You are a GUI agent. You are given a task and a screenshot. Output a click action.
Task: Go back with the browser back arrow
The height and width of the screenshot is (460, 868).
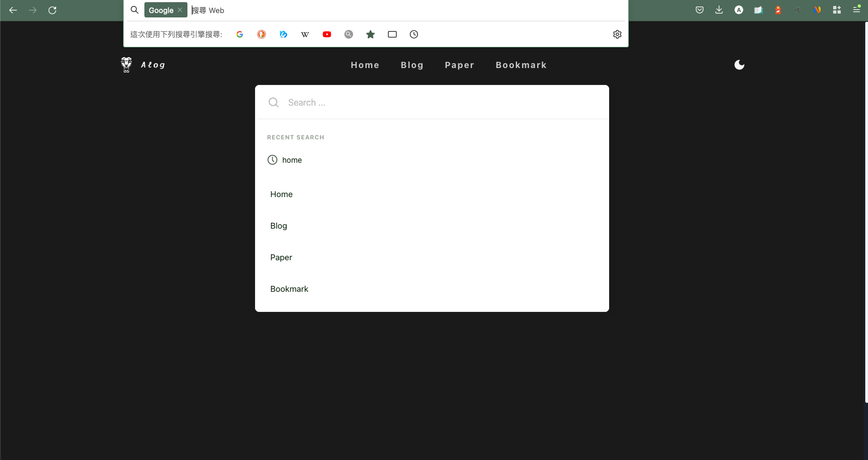[x=13, y=10]
